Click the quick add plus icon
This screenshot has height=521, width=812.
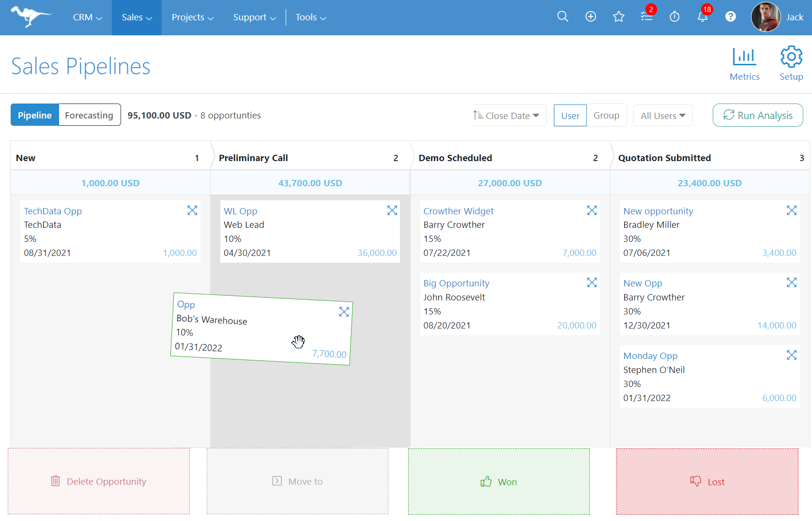pyautogui.click(x=591, y=16)
